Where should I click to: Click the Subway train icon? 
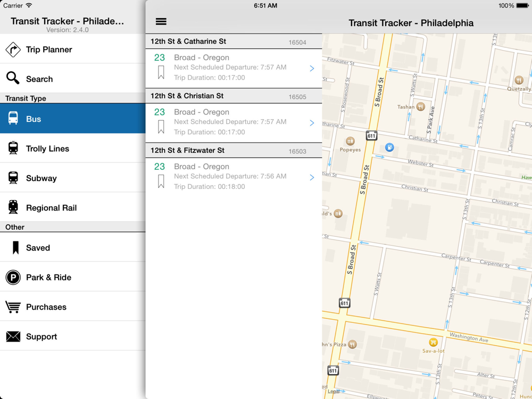click(13, 178)
